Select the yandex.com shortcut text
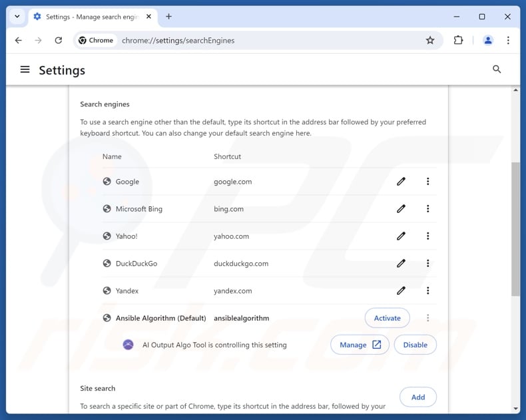Screen dimensions: 526x420 tap(233, 290)
